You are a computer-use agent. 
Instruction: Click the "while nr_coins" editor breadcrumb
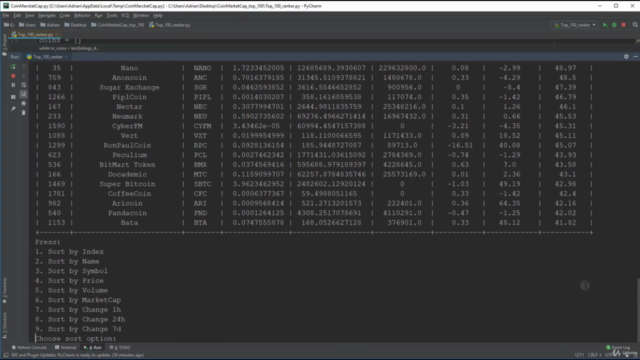tap(69, 48)
